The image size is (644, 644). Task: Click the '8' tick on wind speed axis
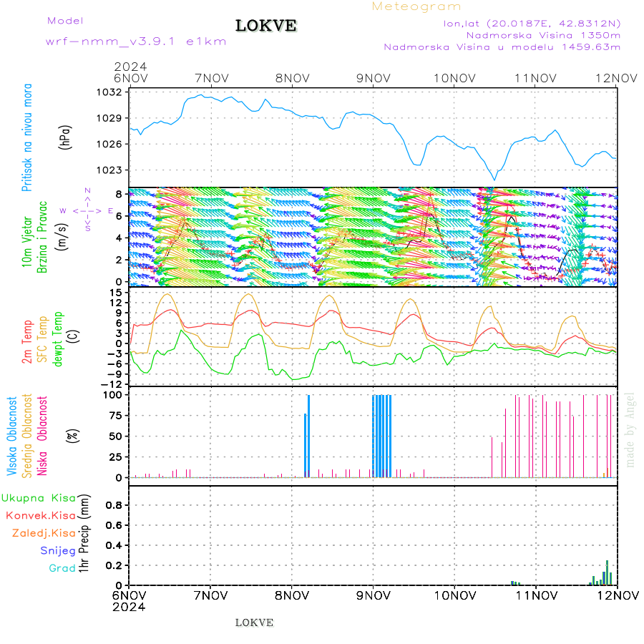tap(119, 194)
